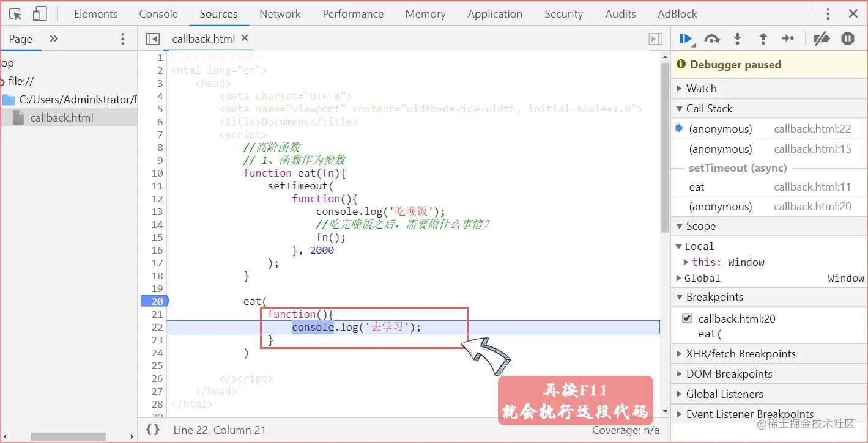Screen dimensions: 868x443
Task: Step over next function call
Action: coord(712,38)
